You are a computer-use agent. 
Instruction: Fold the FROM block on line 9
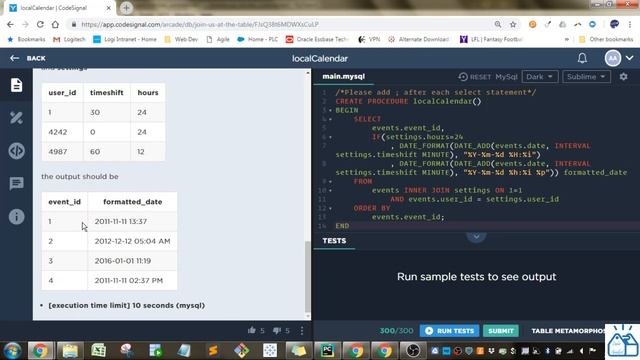[330, 181]
